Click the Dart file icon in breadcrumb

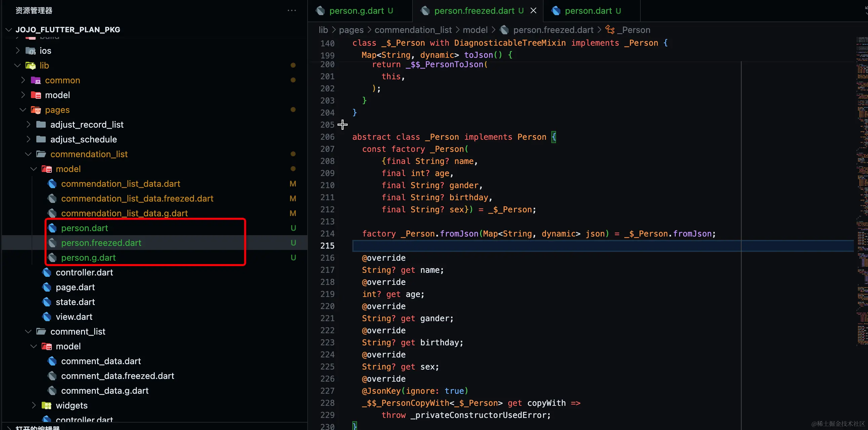pos(504,30)
